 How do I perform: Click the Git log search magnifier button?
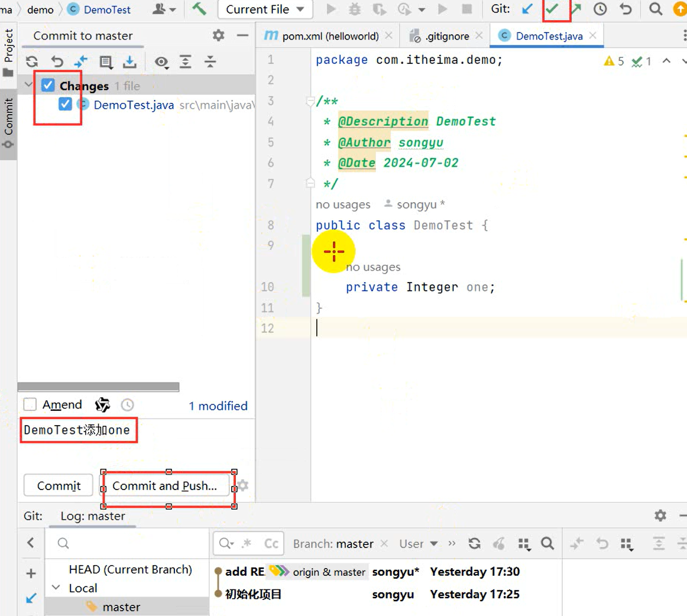pyautogui.click(x=547, y=544)
